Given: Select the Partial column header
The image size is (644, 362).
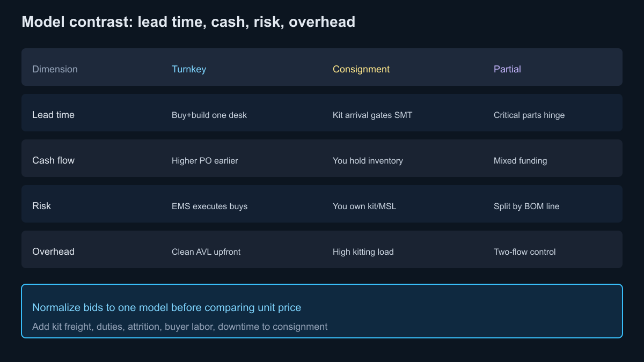Looking at the screenshot, I should click(507, 69).
